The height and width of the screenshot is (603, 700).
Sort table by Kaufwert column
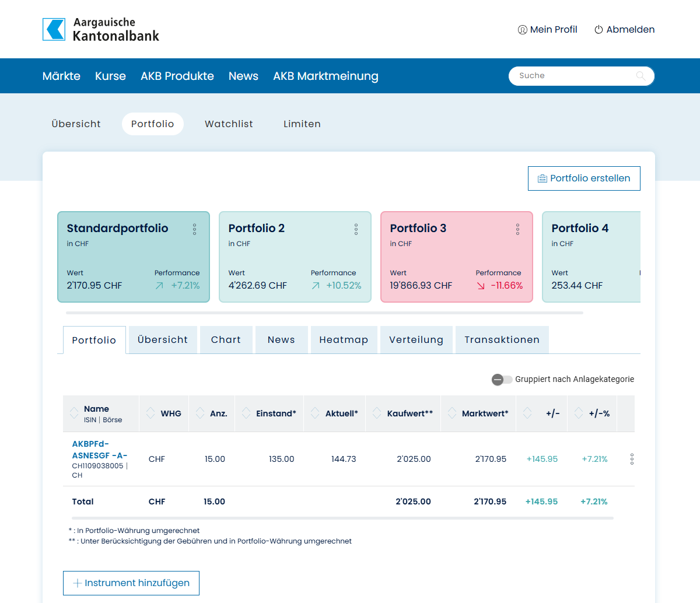(x=403, y=413)
